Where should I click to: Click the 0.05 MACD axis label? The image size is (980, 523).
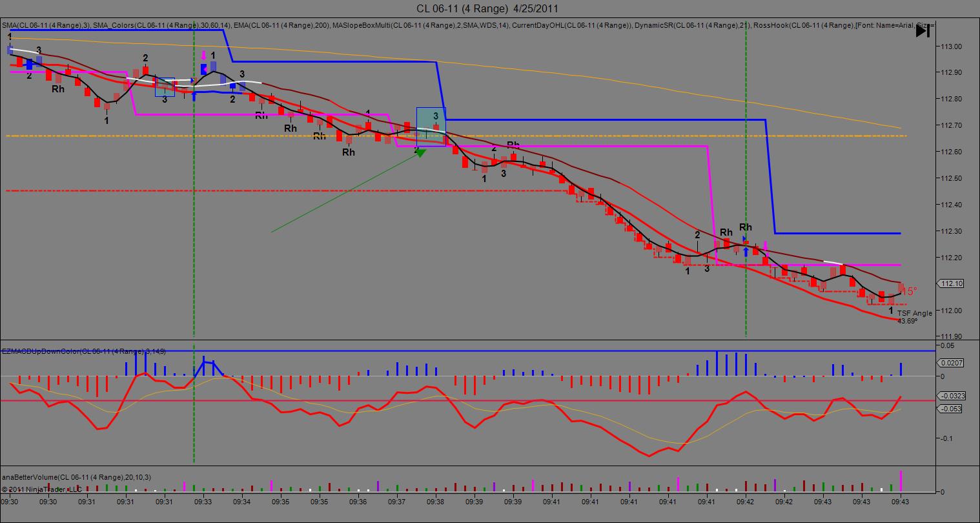[x=946, y=345]
